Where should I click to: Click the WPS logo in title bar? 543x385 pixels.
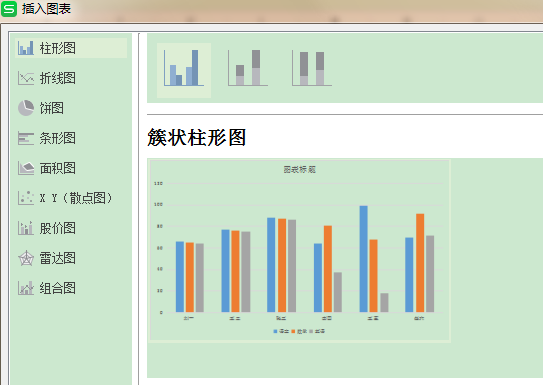[9, 9]
